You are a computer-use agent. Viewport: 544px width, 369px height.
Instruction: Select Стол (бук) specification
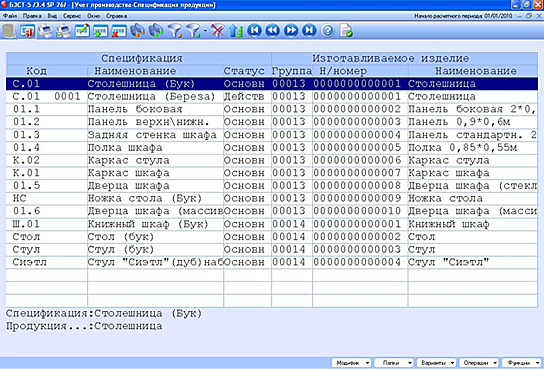tap(121, 237)
